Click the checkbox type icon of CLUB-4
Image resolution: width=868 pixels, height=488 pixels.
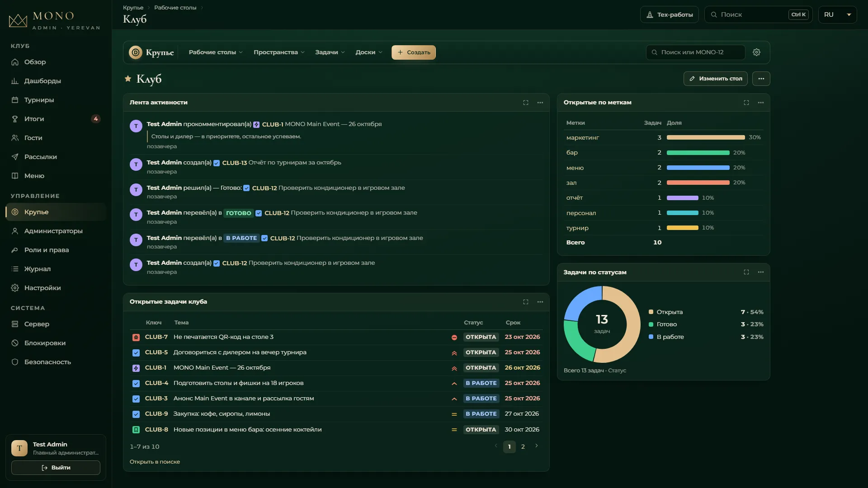coord(136,384)
